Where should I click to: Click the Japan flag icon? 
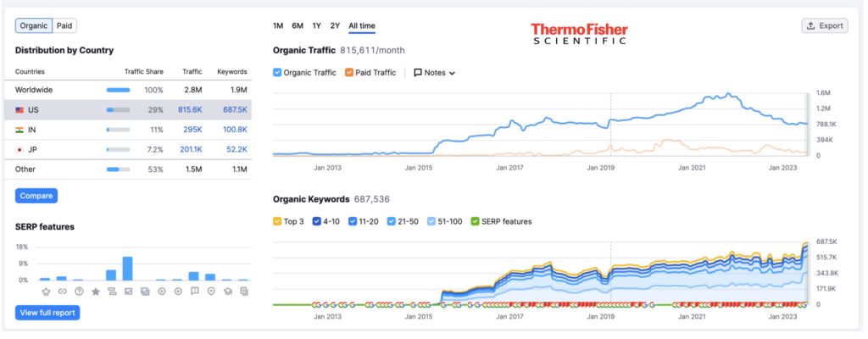(19, 149)
